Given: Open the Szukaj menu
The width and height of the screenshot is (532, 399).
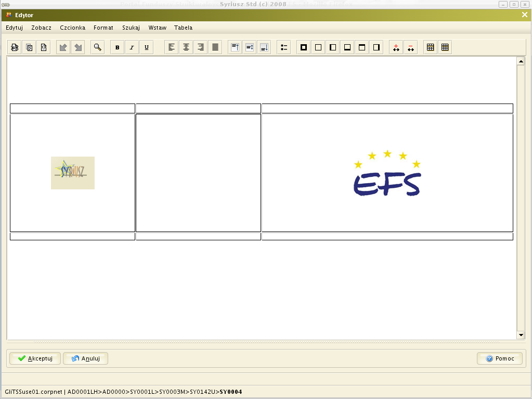Looking at the screenshot, I should pyautogui.click(x=131, y=28).
